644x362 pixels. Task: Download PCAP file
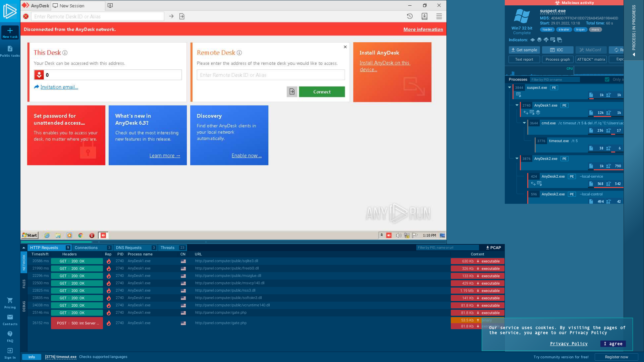pyautogui.click(x=493, y=248)
